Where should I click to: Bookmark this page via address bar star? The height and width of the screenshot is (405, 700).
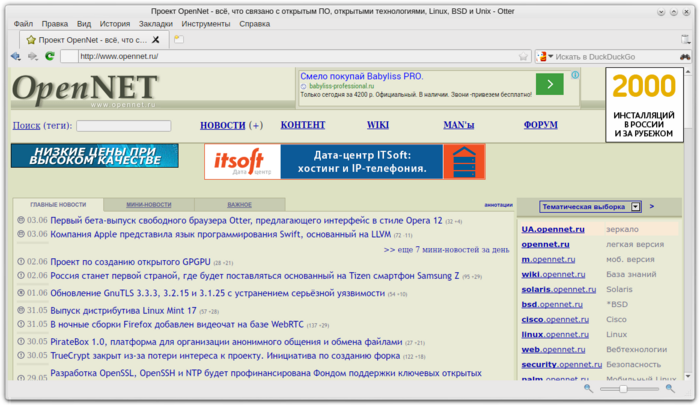click(523, 57)
